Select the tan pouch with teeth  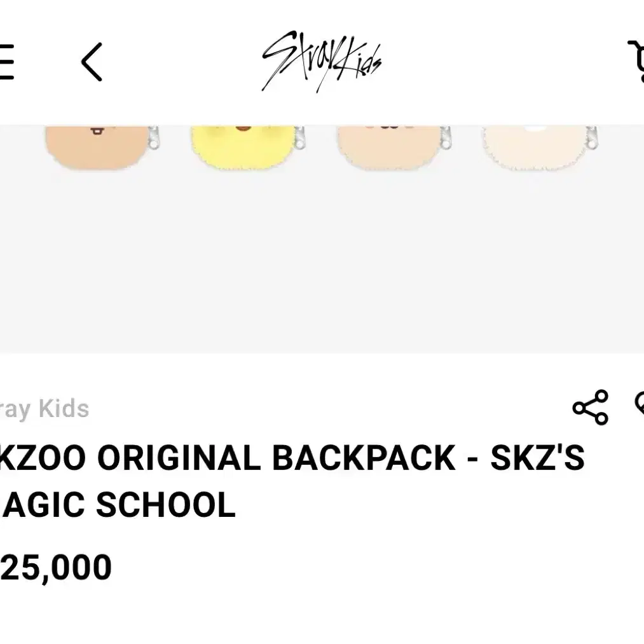pyautogui.click(x=97, y=147)
